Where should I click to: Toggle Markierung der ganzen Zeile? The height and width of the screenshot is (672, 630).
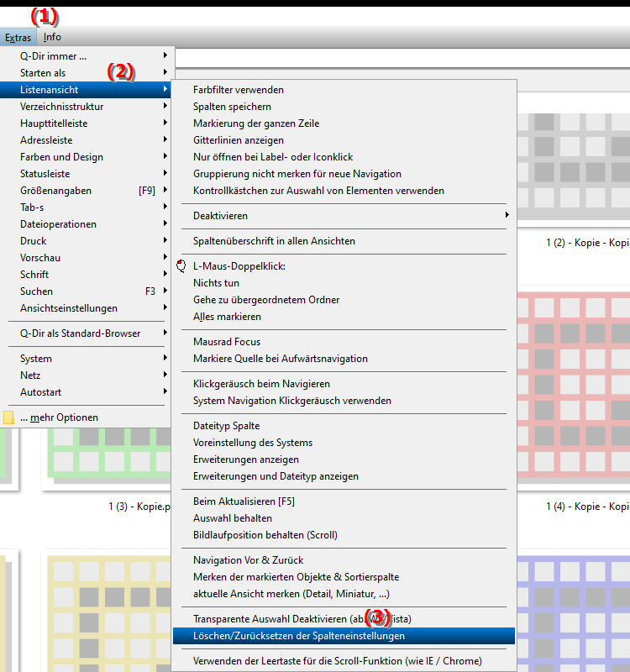pos(344,123)
